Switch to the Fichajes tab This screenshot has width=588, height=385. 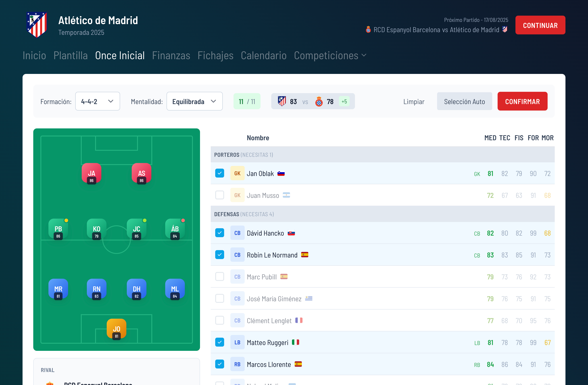point(215,56)
